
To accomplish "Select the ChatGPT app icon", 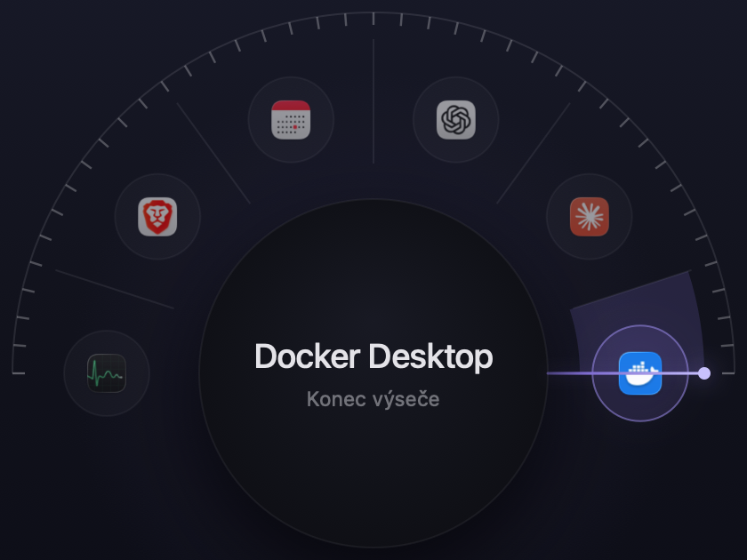I will click(456, 120).
